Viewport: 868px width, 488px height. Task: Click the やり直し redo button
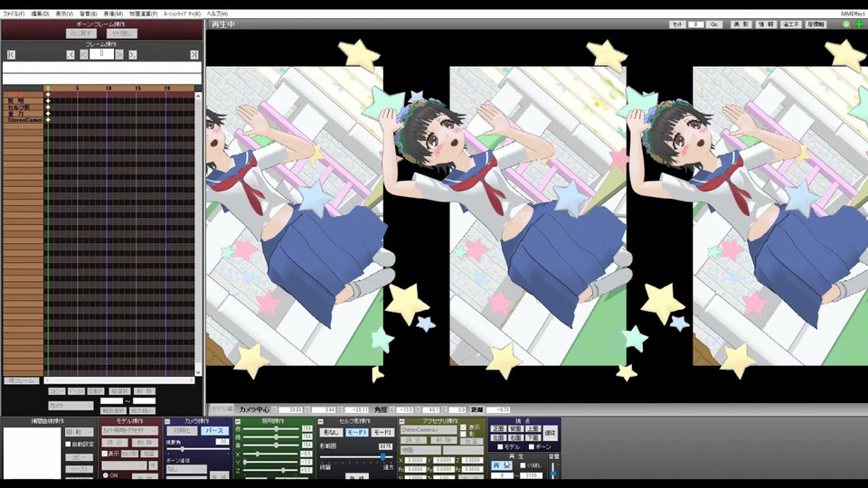click(x=122, y=33)
